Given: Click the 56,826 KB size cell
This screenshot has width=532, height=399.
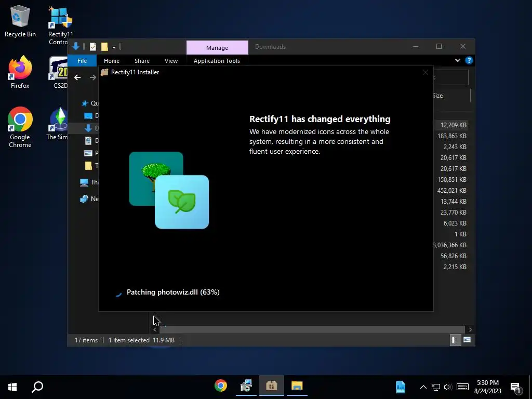Looking at the screenshot, I should 453,256.
